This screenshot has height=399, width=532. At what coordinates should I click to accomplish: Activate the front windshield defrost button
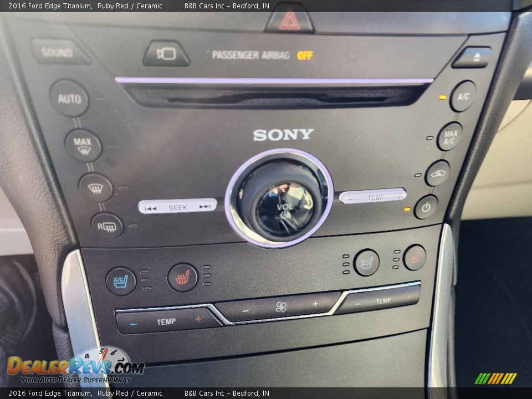95,187
